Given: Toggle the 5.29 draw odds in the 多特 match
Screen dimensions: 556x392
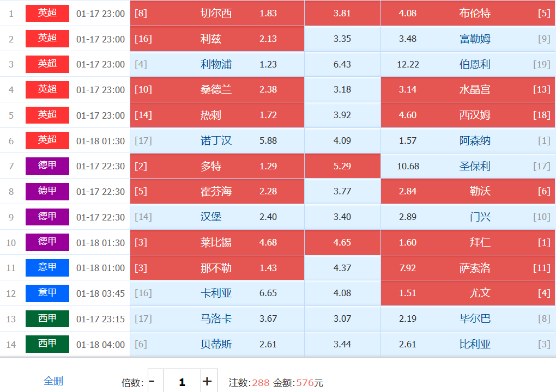Looking at the screenshot, I should (342, 166).
